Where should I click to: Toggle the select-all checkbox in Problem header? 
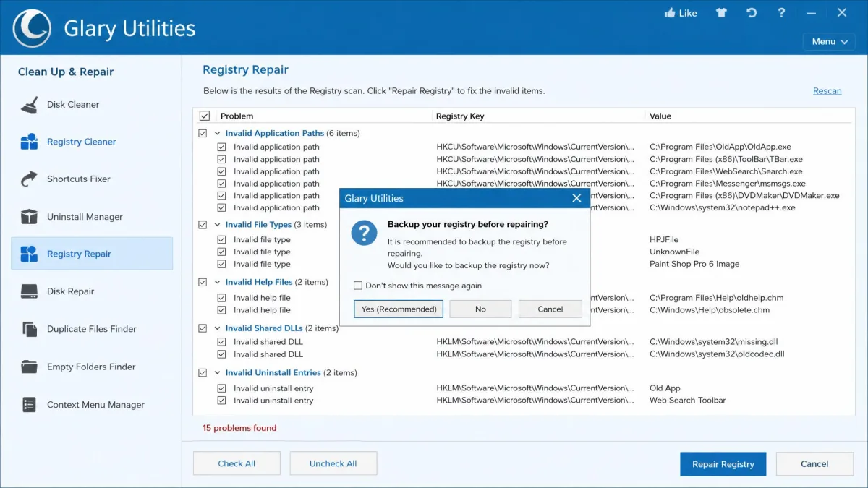(204, 116)
